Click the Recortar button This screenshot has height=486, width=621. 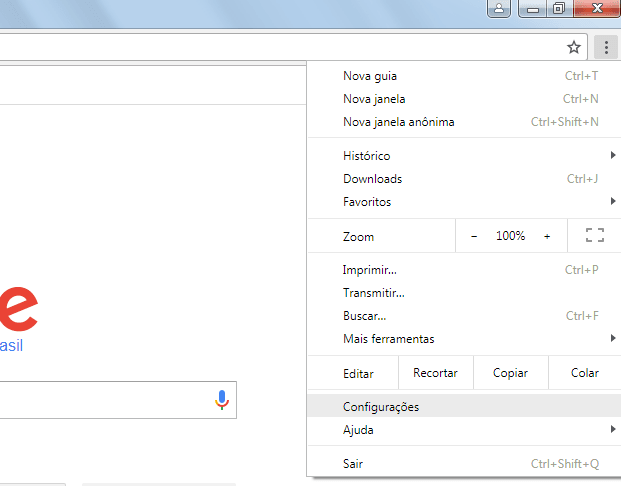point(435,373)
